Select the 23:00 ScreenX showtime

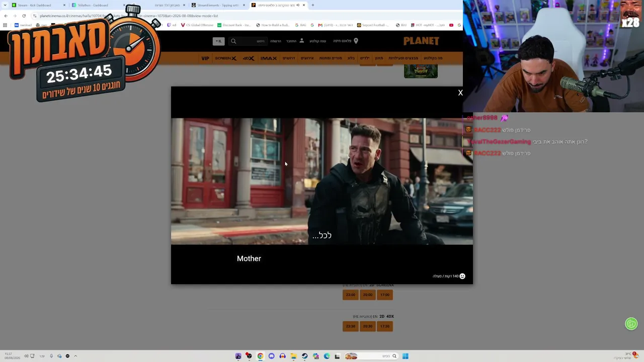(351, 295)
